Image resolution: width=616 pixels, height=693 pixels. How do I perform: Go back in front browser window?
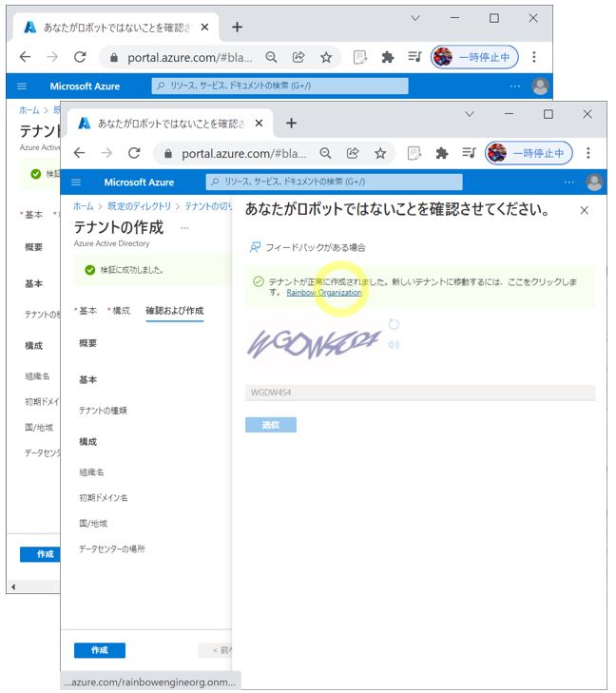pos(80,153)
